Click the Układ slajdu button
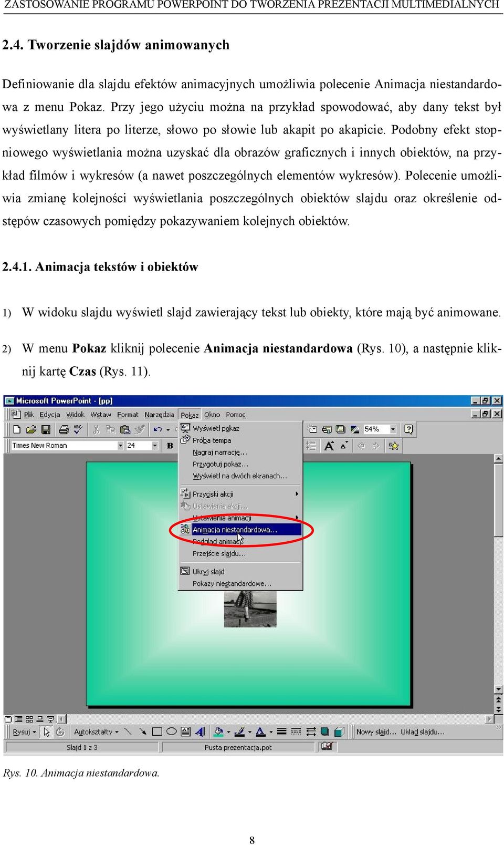The image size is (504, 845). pos(423,731)
